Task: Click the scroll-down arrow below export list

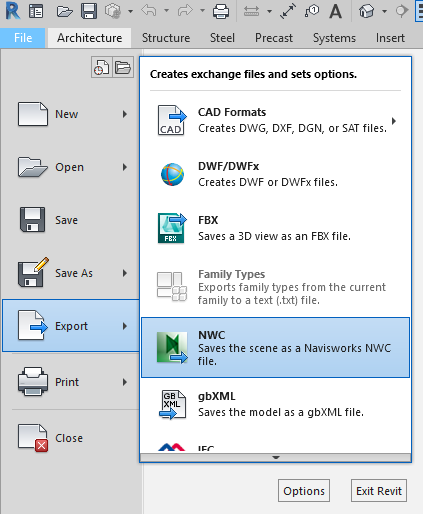Action: coord(276,457)
